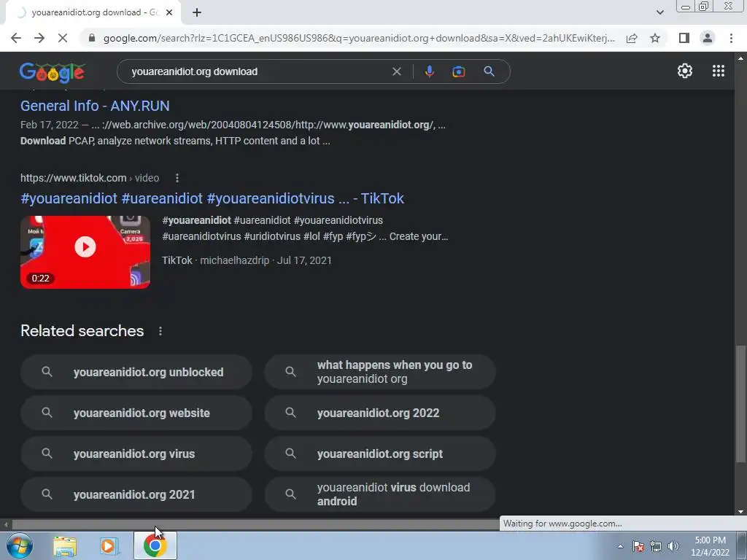The height and width of the screenshot is (560, 747).
Task: Click the browser back arrow
Action: click(16, 38)
